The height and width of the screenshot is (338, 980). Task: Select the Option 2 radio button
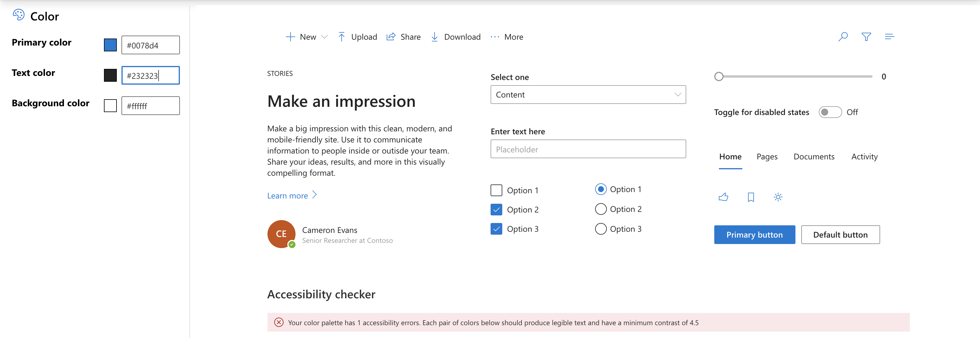pos(601,209)
